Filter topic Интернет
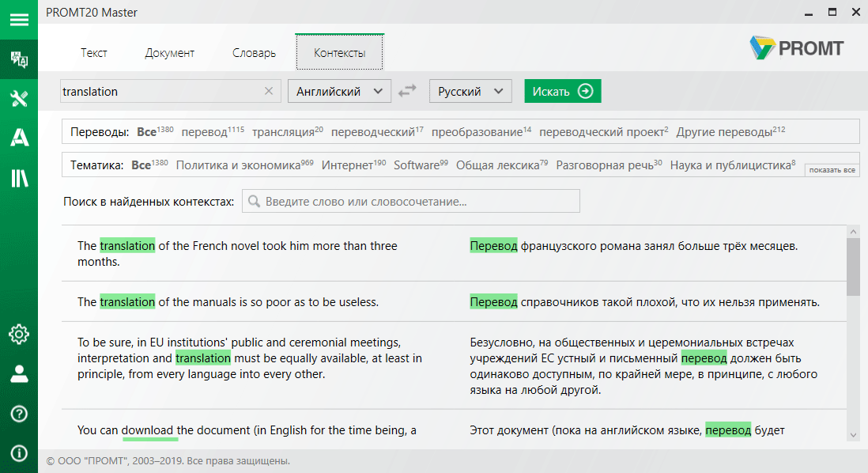The width and height of the screenshot is (868, 473). (x=353, y=165)
